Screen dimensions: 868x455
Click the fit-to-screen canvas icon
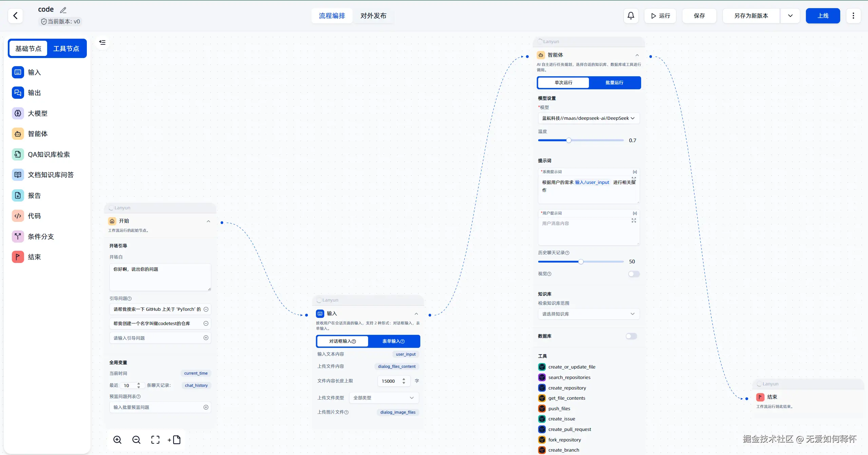155,440
